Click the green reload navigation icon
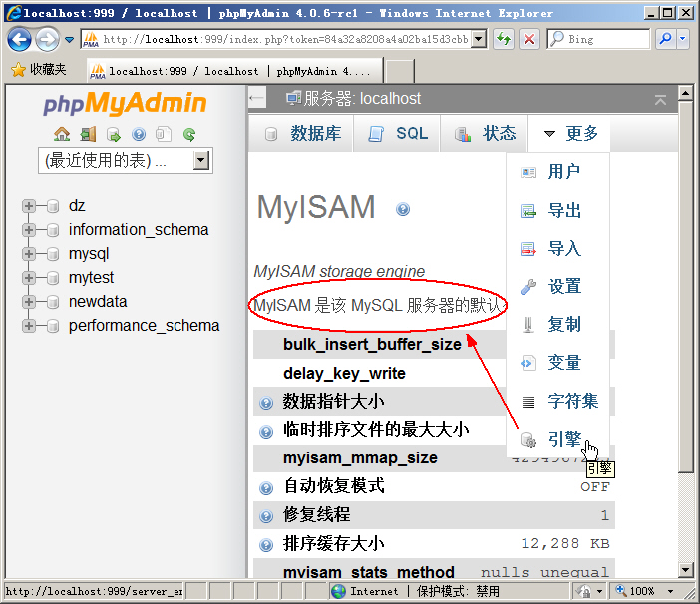Viewport: 700px width, 604px height. point(189,134)
